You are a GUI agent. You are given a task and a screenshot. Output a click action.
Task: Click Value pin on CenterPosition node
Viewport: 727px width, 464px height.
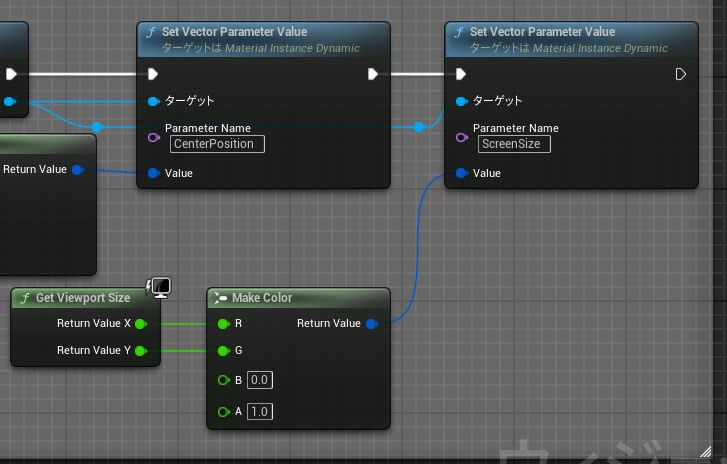click(153, 173)
